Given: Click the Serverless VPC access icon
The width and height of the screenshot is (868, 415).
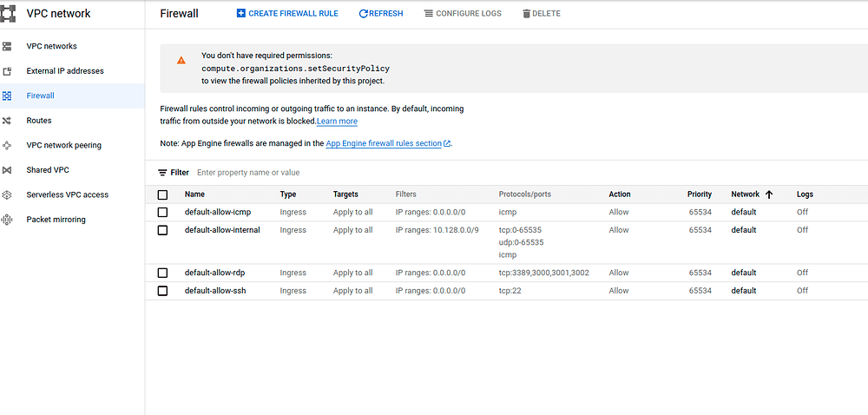Looking at the screenshot, I should (7, 194).
